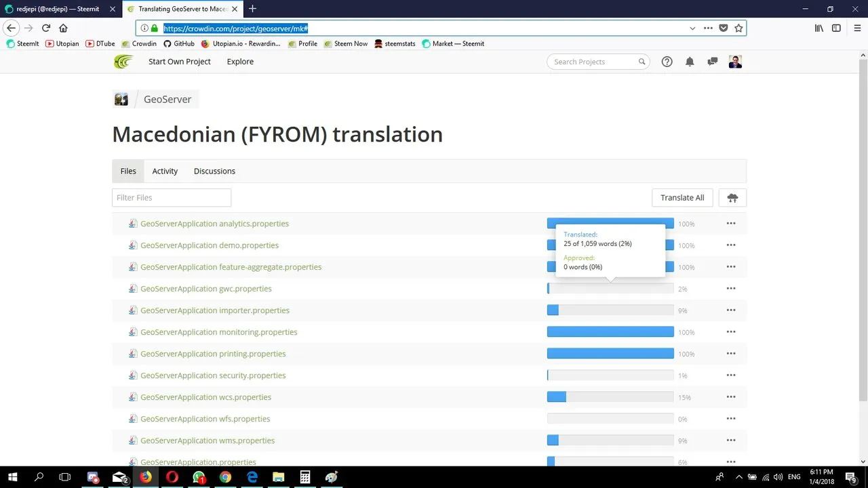The image size is (868, 488).
Task: Open the Windows Start menu
Action: 12,477
